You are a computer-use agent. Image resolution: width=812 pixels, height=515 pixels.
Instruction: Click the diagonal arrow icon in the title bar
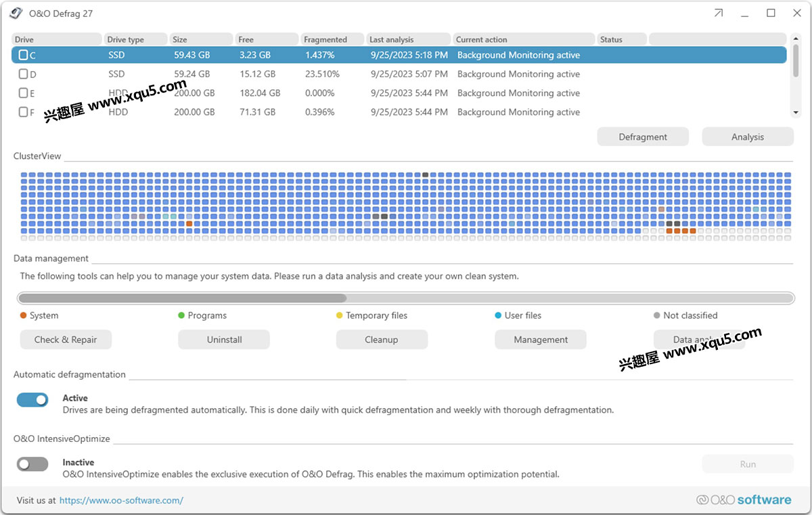pos(719,14)
